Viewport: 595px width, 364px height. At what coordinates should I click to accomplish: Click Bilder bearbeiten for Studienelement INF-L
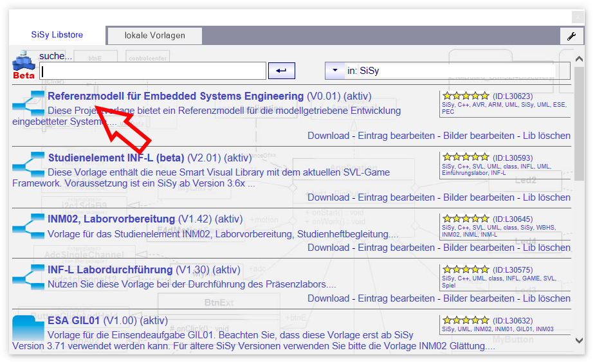[479, 197]
